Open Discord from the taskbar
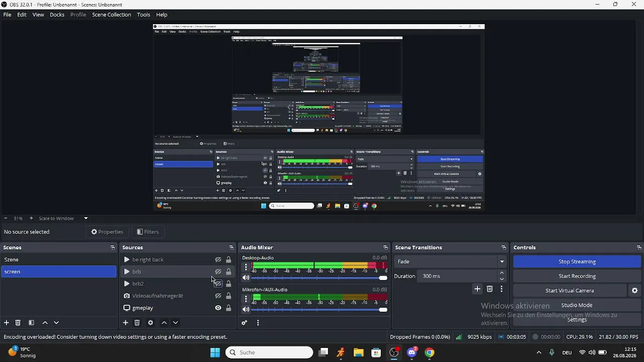The width and height of the screenshot is (644, 362). [x=412, y=352]
